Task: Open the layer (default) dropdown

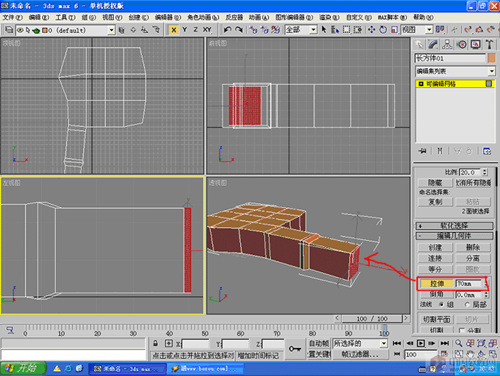Action: point(111,30)
